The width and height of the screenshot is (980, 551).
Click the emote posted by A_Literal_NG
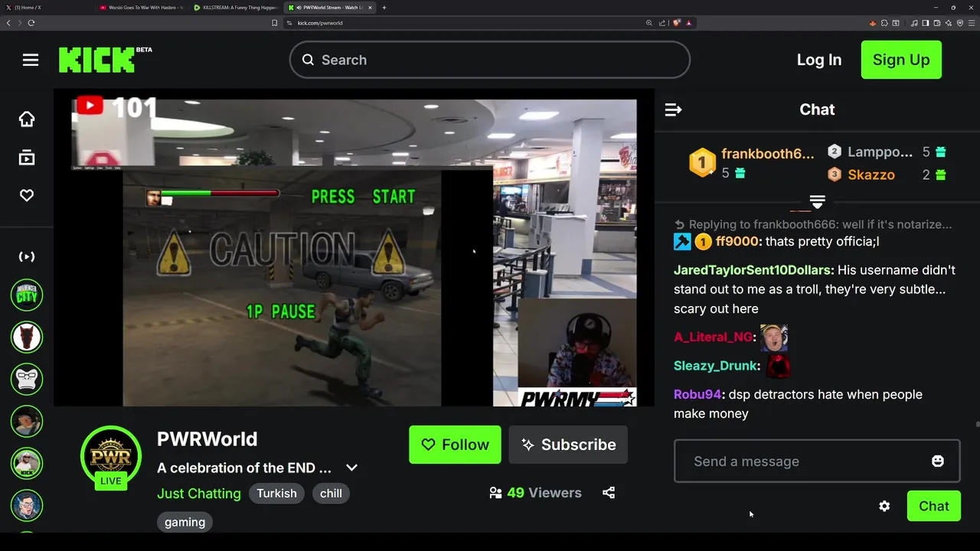tap(774, 337)
